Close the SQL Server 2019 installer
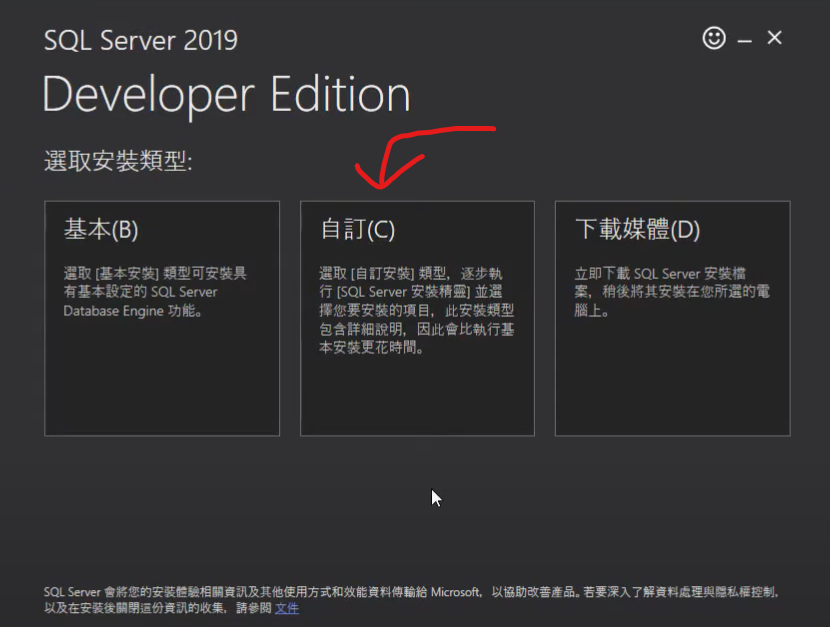Viewport: 830px width, 627px height. click(774, 38)
